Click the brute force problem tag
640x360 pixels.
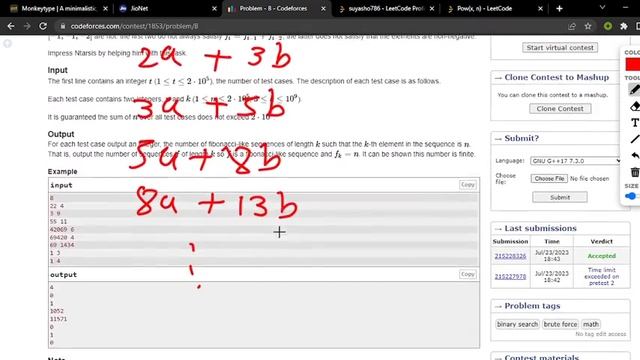pos(560,324)
